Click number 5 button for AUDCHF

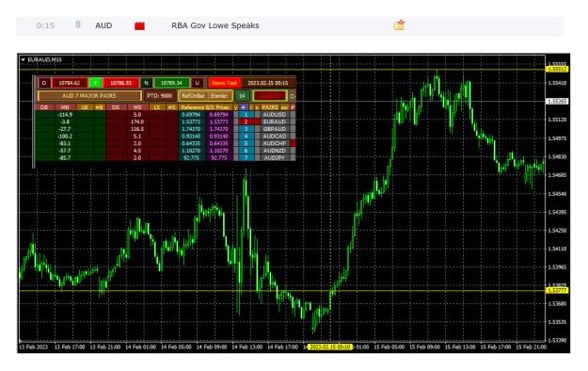246,143
